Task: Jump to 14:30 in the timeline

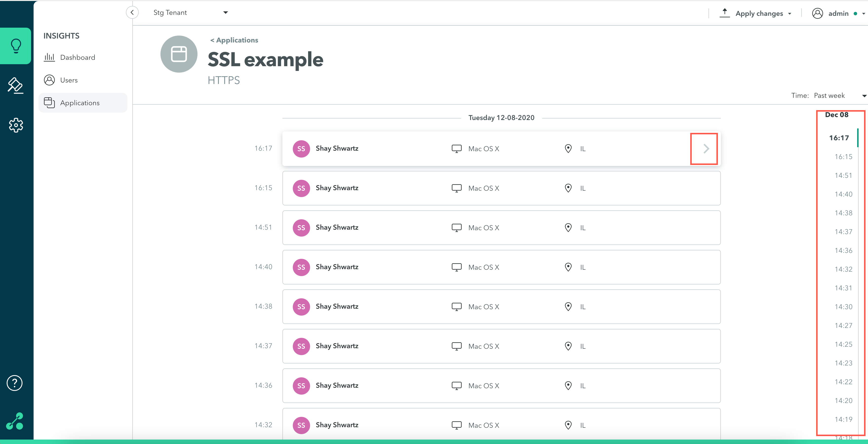Action: click(x=843, y=307)
